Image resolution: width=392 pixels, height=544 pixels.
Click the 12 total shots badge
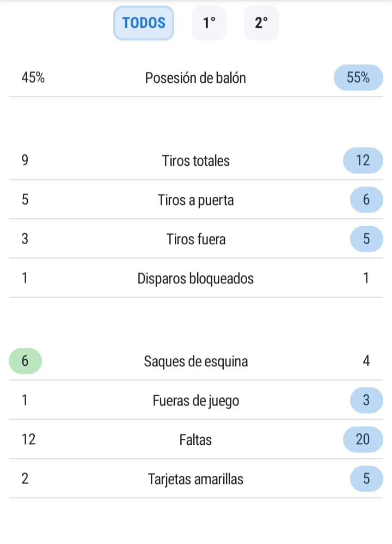tap(363, 161)
